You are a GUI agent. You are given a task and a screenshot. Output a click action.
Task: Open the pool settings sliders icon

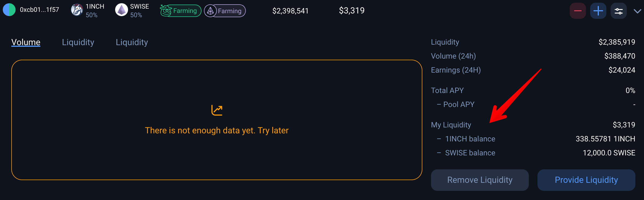pos(618,11)
